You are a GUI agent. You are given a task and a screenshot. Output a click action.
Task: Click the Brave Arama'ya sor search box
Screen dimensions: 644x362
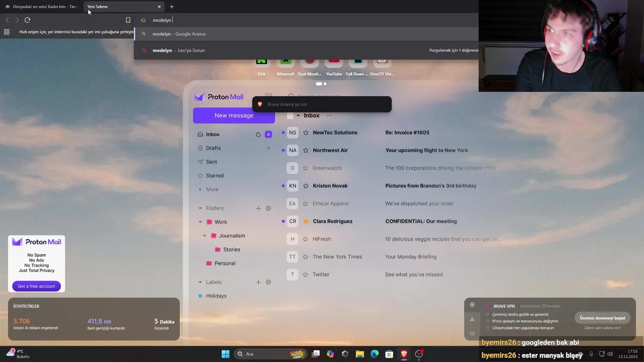(x=322, y=104)
